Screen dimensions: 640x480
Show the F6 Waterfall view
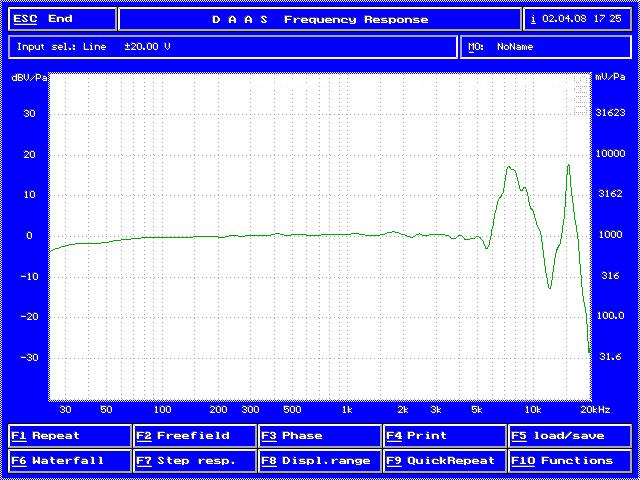point(70,461)
